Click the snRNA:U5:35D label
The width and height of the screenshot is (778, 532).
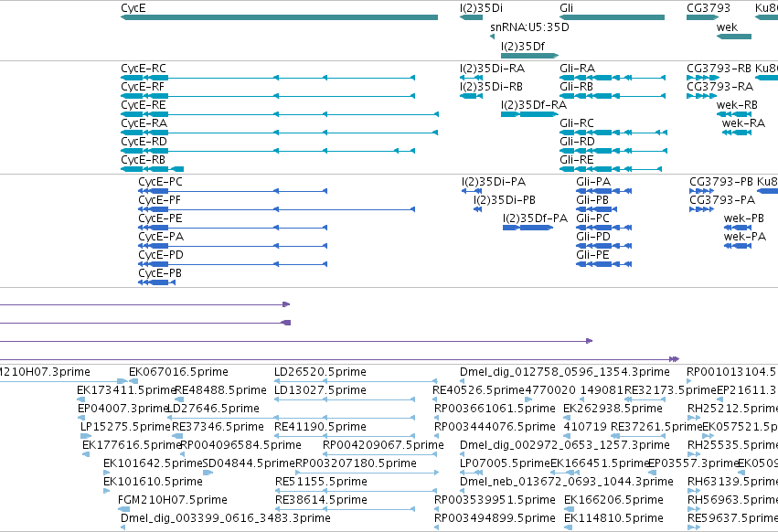click(529, 27)
